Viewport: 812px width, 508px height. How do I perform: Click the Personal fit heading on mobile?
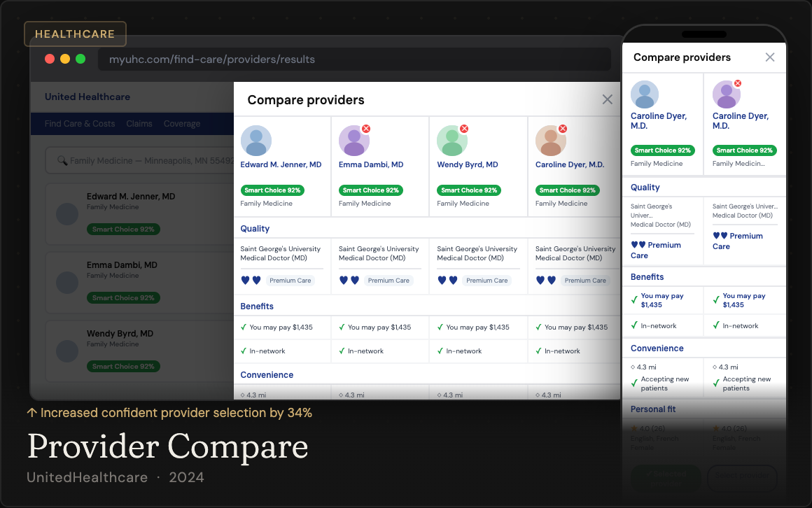click(x=652, y=409)
